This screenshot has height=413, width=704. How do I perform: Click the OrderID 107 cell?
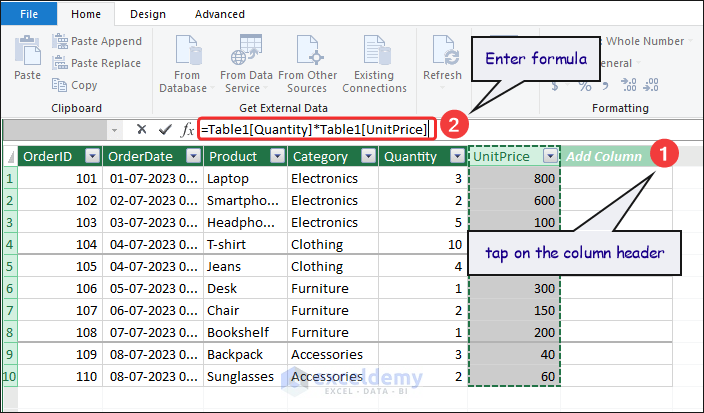click(60, 311)
